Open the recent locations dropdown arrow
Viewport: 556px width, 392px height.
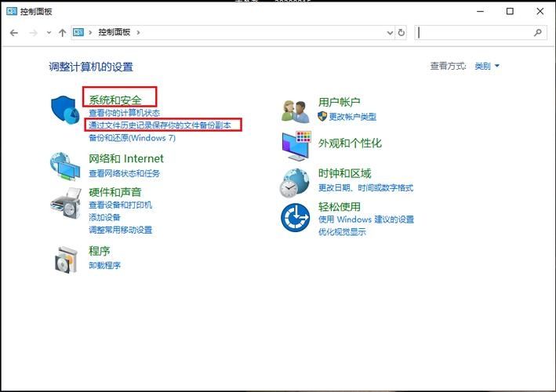click(49, 33)
